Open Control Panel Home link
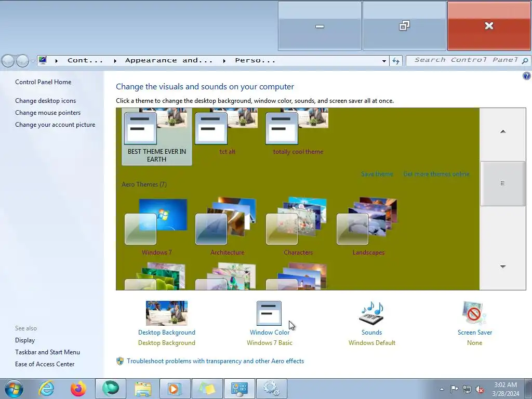 coord(43,82)
